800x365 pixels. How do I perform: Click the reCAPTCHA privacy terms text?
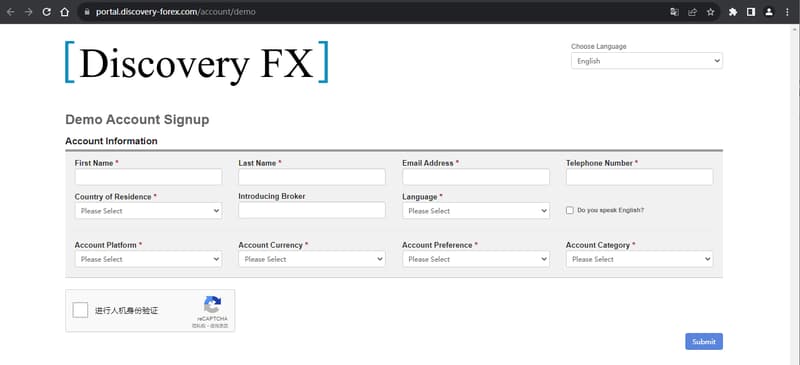click(x=210, y=326)
